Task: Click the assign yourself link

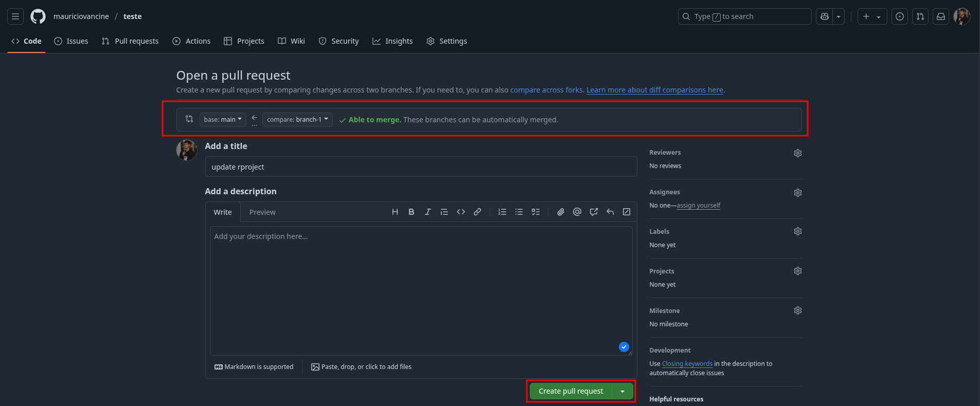Action: (x=698, y=206)
